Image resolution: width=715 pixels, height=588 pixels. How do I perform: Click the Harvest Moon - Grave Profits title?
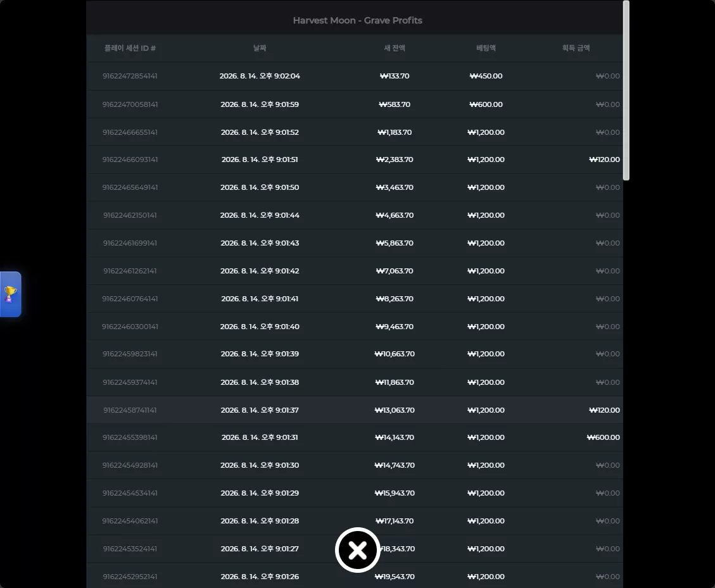click(357, 20)
